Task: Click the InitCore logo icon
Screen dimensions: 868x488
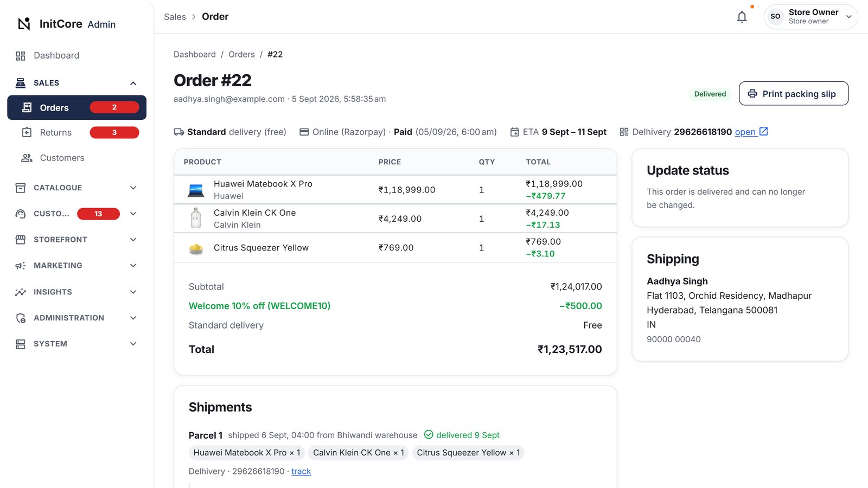Action: [x=24, y=24]
